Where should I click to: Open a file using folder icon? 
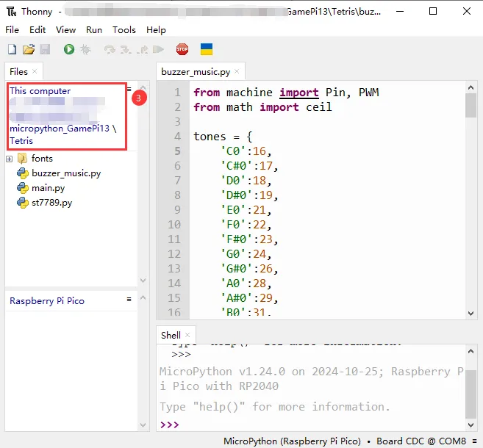[29, 49]
